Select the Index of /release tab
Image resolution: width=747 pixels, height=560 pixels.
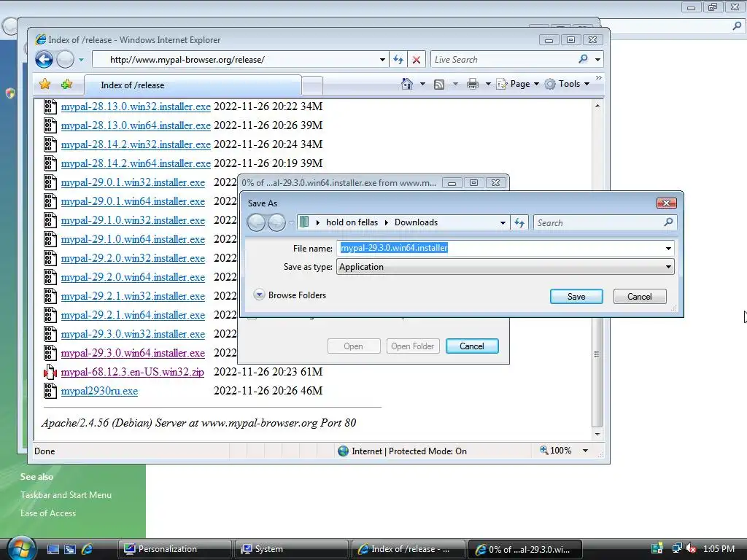pos(193,85)
